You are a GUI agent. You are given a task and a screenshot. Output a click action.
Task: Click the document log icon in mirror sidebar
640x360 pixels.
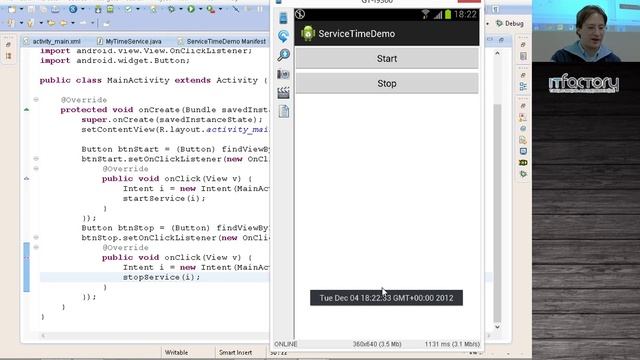coord(284,111)
